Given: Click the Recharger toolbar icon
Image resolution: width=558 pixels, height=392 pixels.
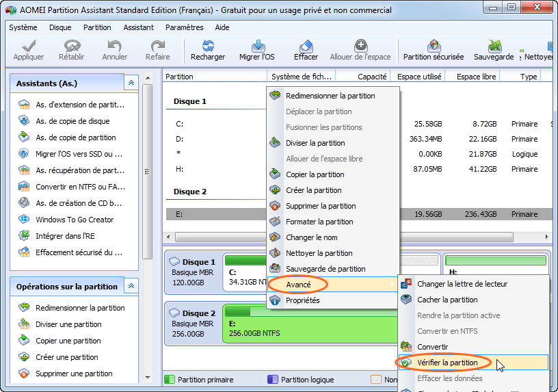Looking at the screenshot, I should [x=208, y=46].
